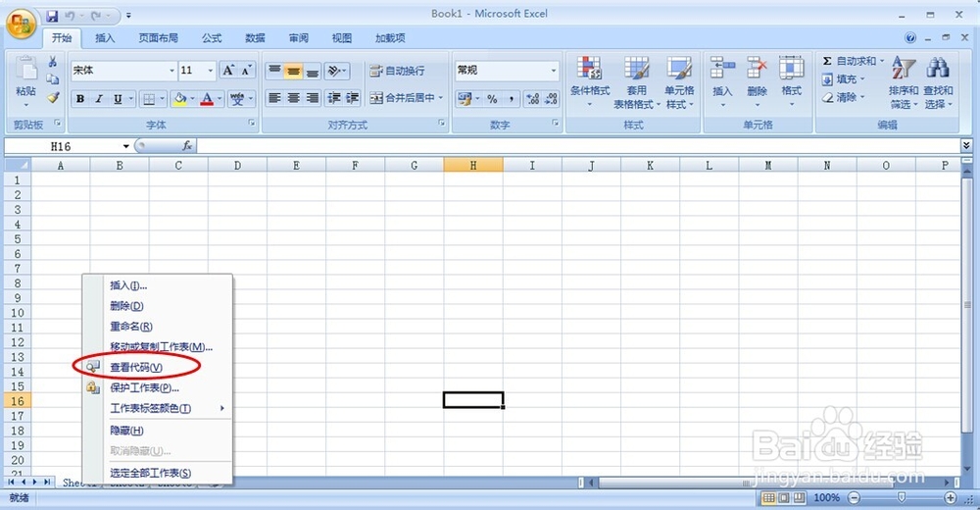Open 工作表标签颜色(T) submenu

tap(158, 409)
